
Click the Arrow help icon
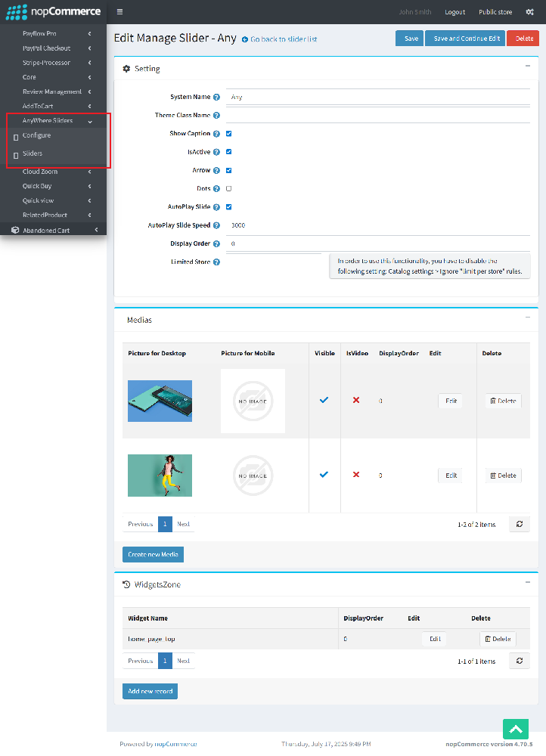pyautogui.click(x=216, y=170)
